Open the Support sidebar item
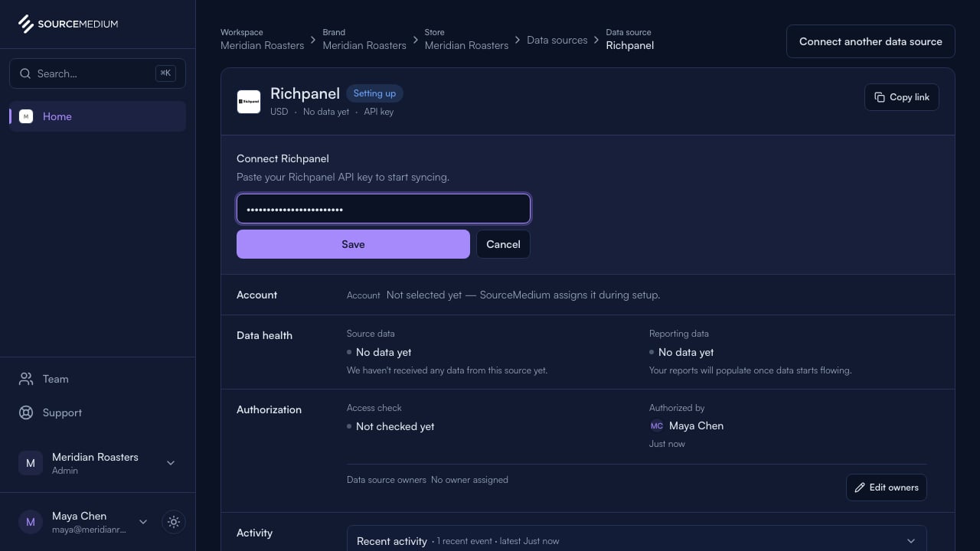Screen dimensions: 980x551 click(98, 412)
